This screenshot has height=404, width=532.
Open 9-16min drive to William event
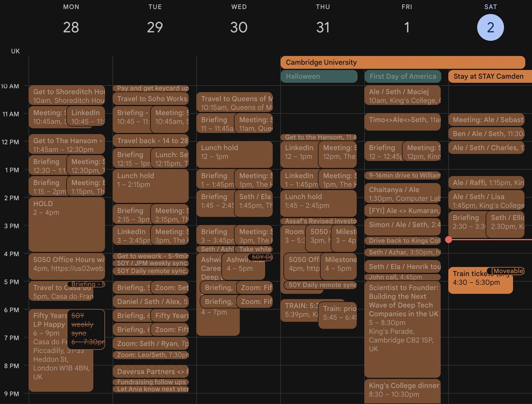pyautogui.click(x=403, y=175)
